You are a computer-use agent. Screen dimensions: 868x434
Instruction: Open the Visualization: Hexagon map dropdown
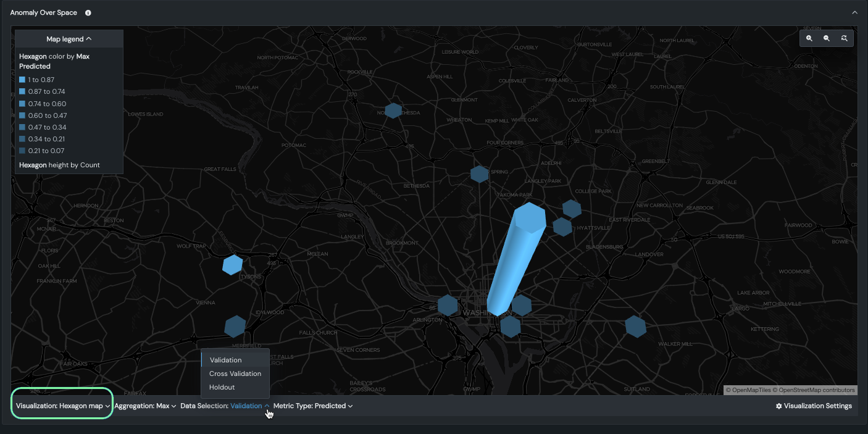tap(63, 406)
